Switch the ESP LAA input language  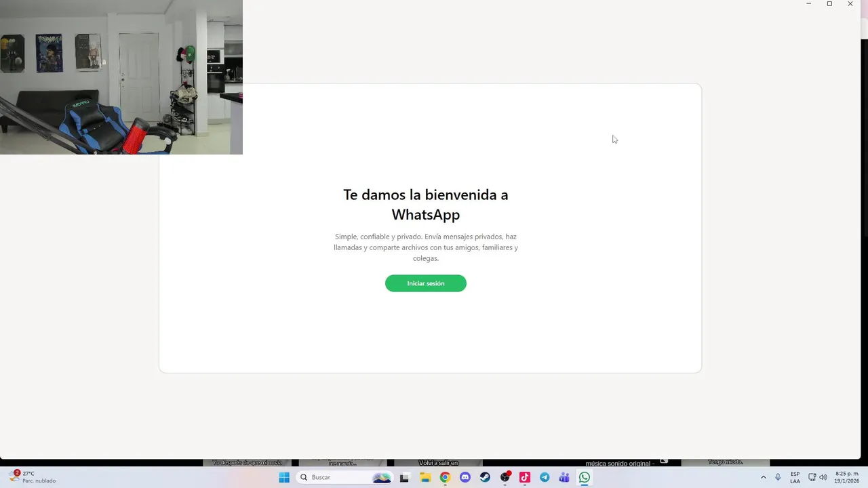(795, 477)
